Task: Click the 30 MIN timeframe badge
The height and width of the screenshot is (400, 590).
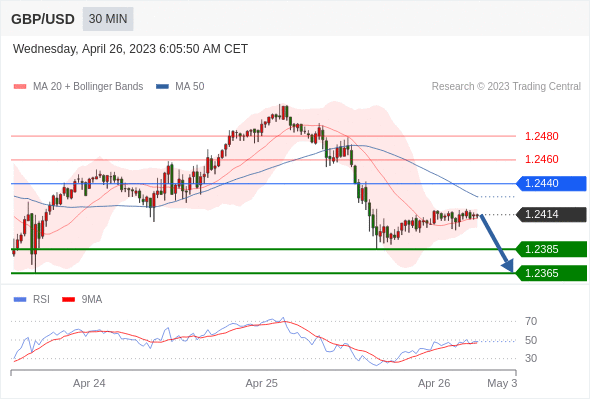Action: coord(108,19)
